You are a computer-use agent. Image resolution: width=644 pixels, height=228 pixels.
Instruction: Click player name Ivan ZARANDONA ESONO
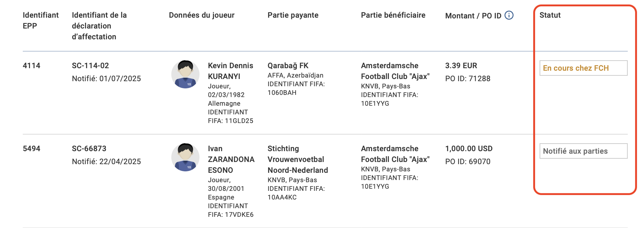[x=231, y=159]
